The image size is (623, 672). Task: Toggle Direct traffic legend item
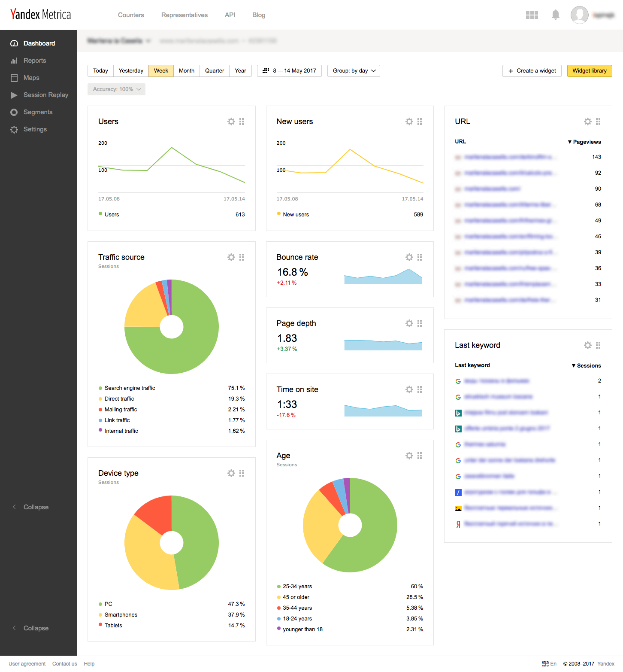click(x=116, y=398)
